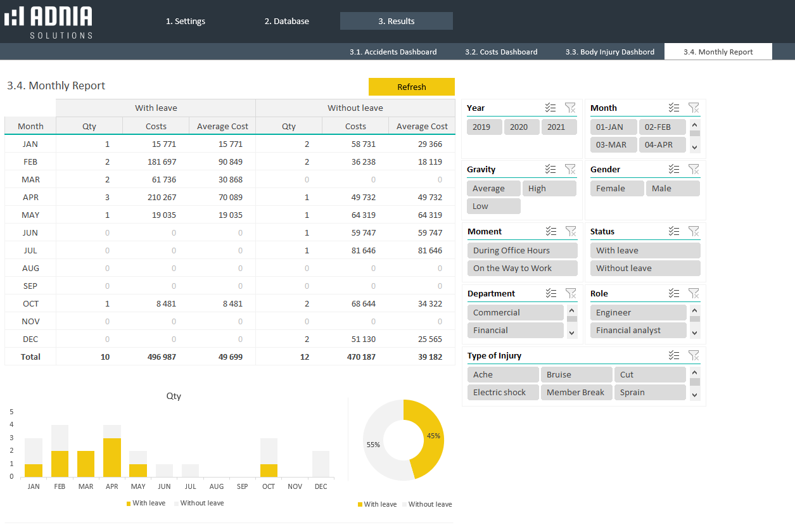
Task: Toggle the High gravity filter
Action: coord(549,189)
